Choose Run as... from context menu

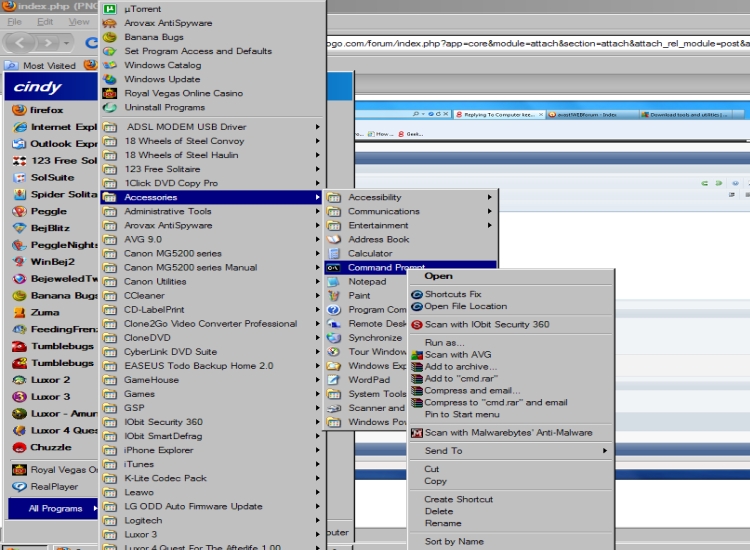pyautogui.click(x=444, y=342)
